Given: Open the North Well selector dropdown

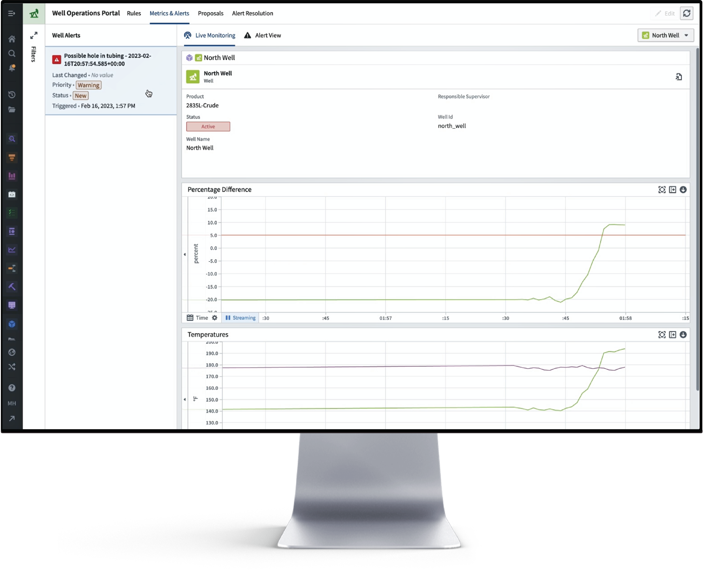Looking at the screenshot, I should tap(666, 35).
